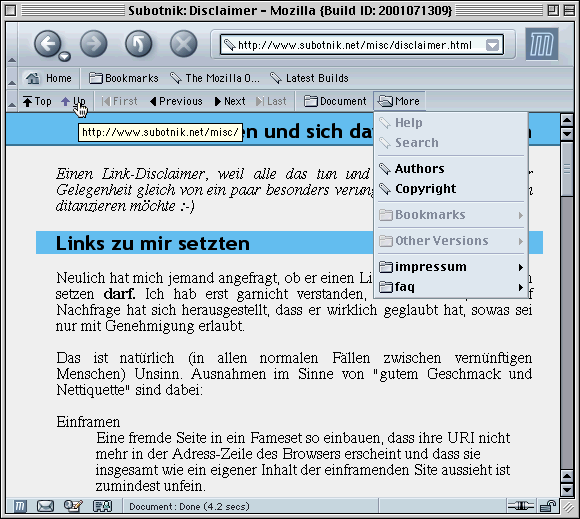Click the bottom scrollbar down arrow

click(567, 490)
